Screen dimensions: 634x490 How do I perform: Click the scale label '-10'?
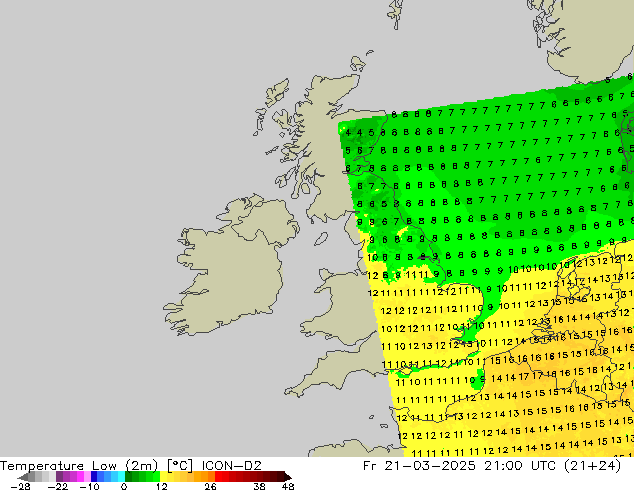[89, 486]
